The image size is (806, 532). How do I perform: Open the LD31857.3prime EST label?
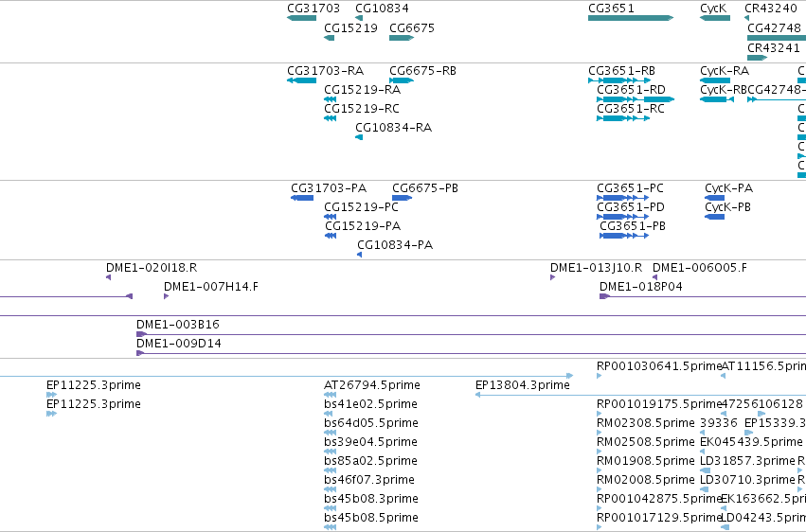click(747, 461)
